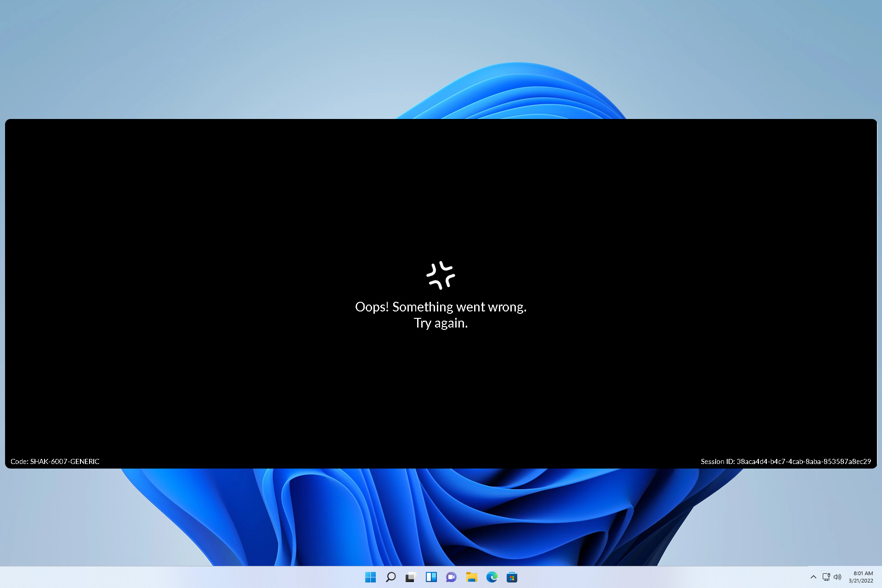
Task: Open the 8:01 AM clock flyout
Action: [861, 577]
